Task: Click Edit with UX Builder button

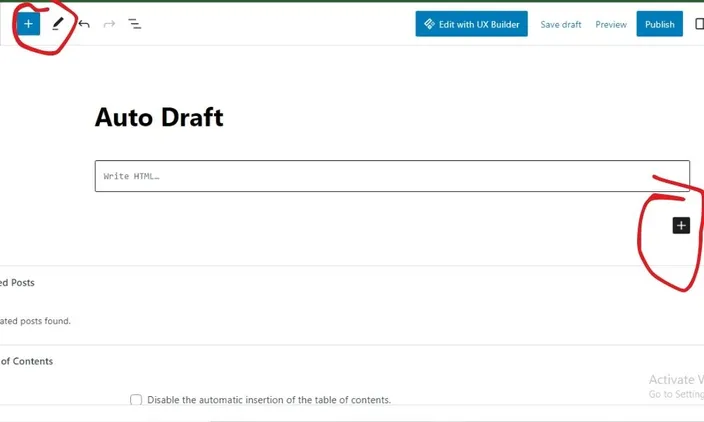Action: 471,24
